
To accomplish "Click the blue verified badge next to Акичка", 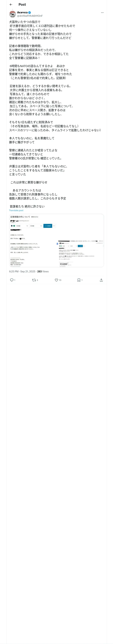I will click(30, 13).
